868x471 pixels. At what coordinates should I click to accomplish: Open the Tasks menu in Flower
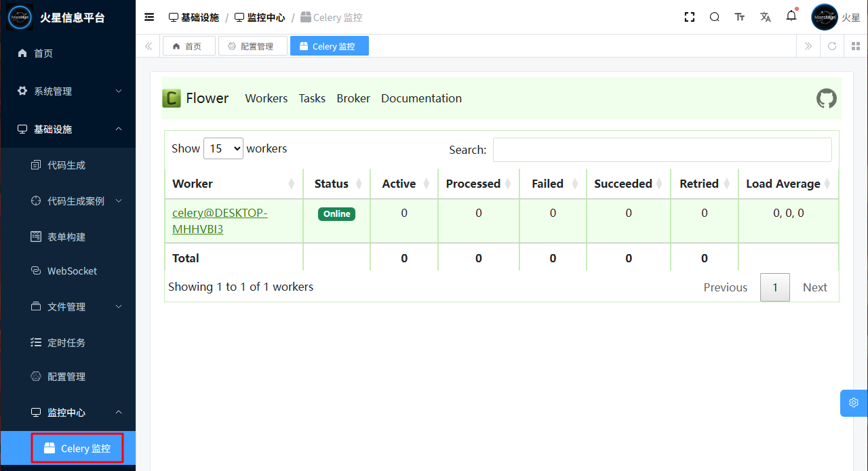point(312,98)
